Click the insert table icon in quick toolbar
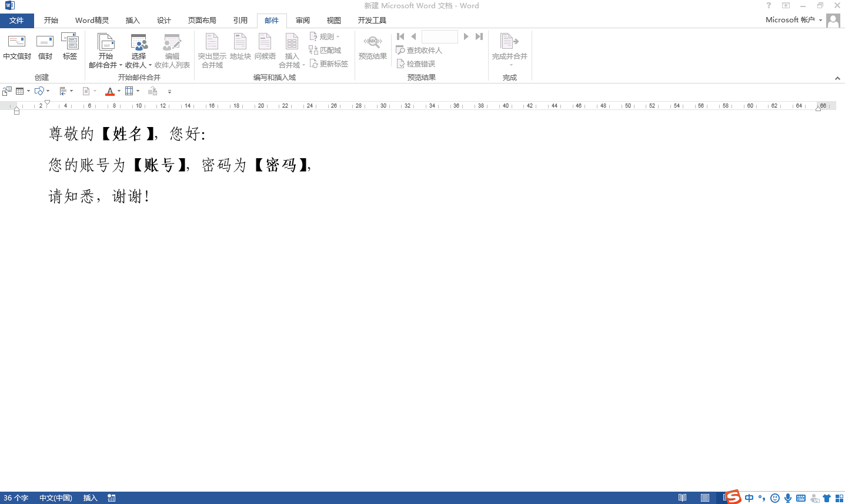 pyautogui.click(x=19, y=91)
